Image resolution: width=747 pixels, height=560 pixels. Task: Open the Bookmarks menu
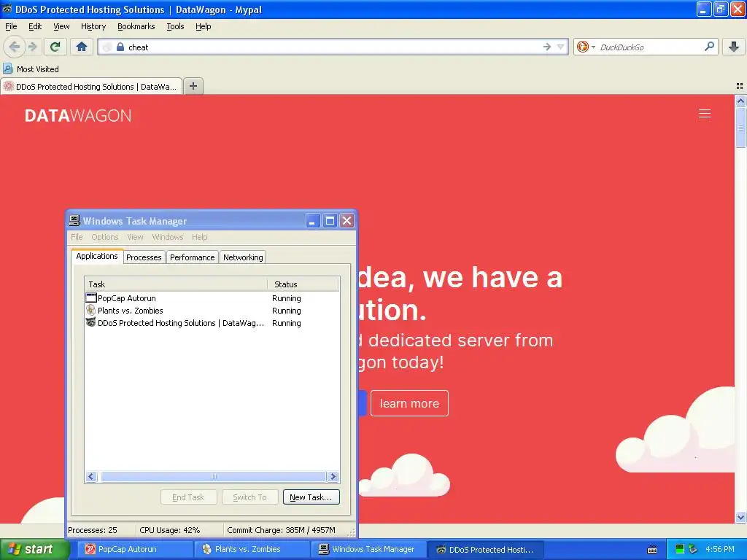(136, 26)
